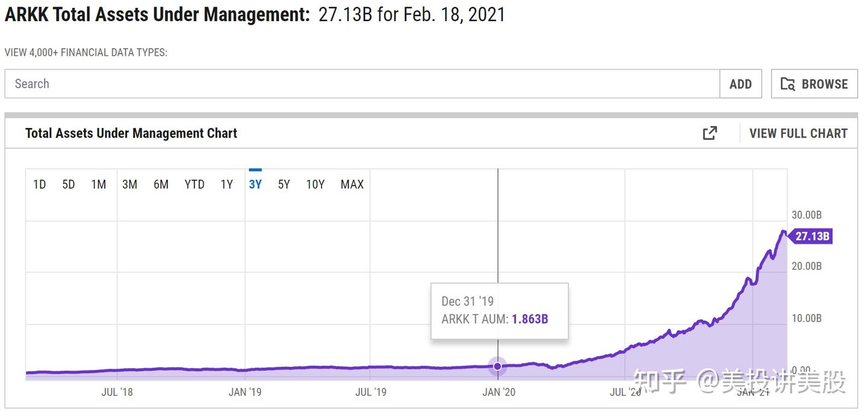Select the 10Y time range

click(x=315, y=185)
